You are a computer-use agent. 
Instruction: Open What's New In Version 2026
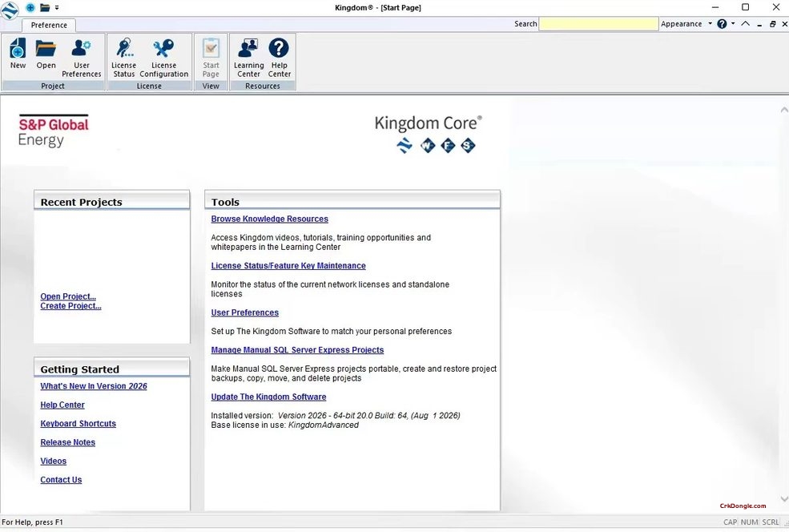[x=94, y=386]
